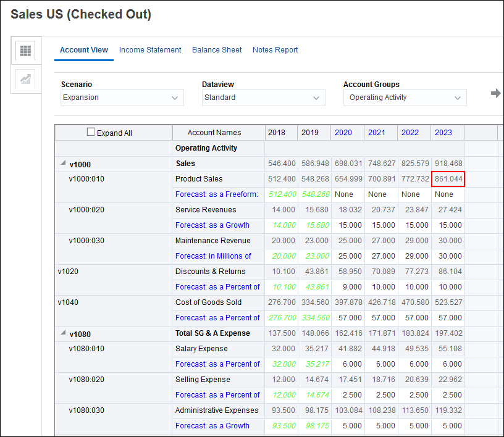The height and width of the screenshot is (437, 504).
Task: Select the Account View tab
Action: tap(84, 50)
